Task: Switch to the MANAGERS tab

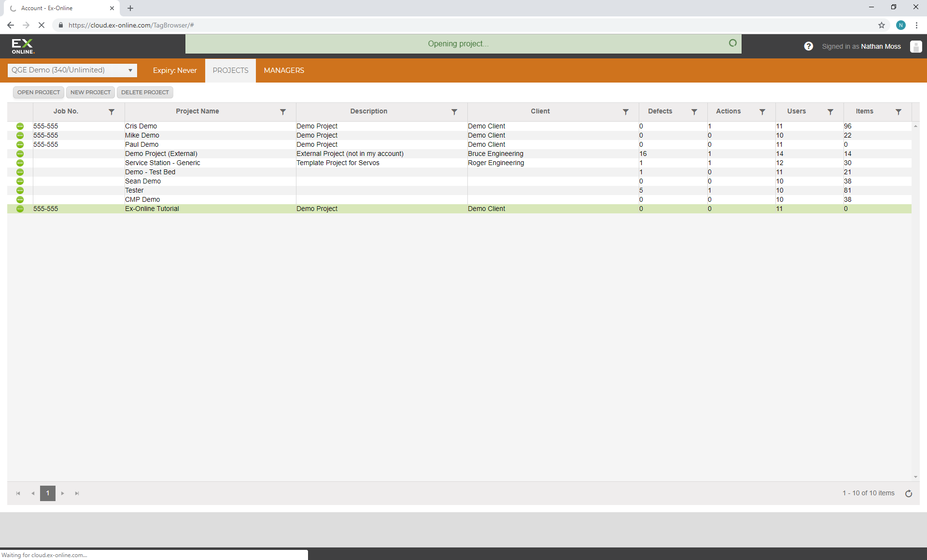Action: coord(284,70)
